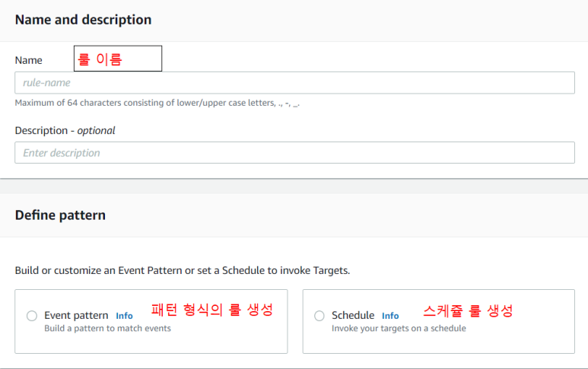
Task: Open the Info link next to Schedule
Action: 390,316
